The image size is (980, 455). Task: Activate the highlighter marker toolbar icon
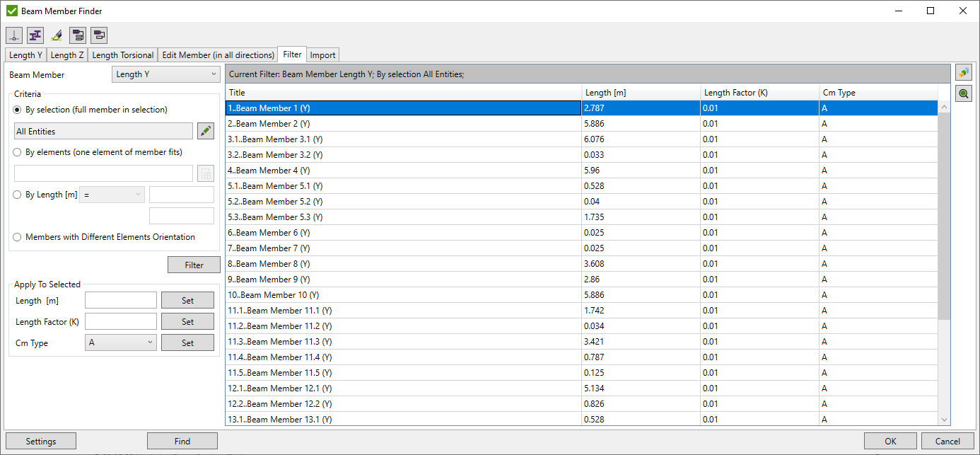56,35
